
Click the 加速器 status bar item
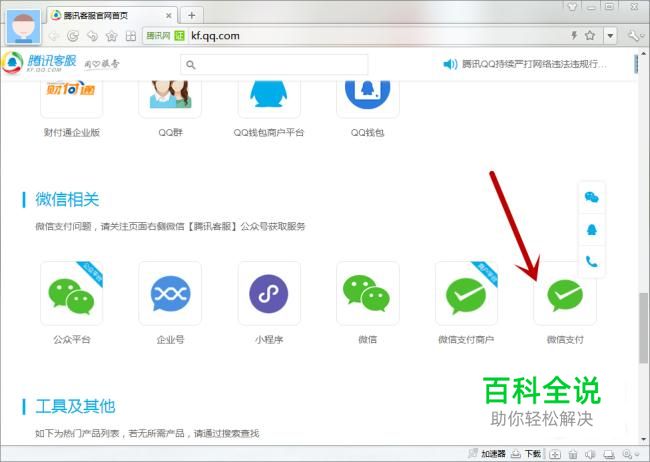point(488,454)
